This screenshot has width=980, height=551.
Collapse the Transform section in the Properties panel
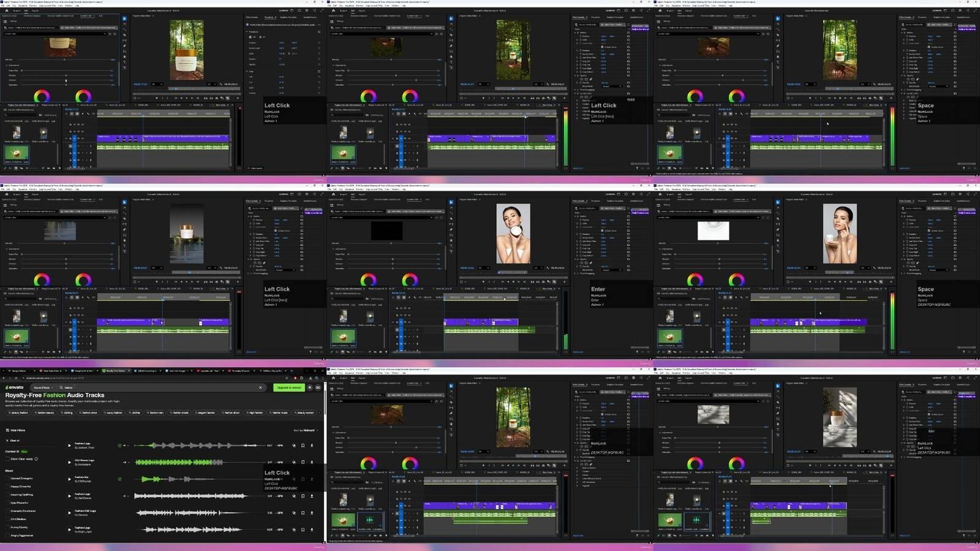coord(247,31)
